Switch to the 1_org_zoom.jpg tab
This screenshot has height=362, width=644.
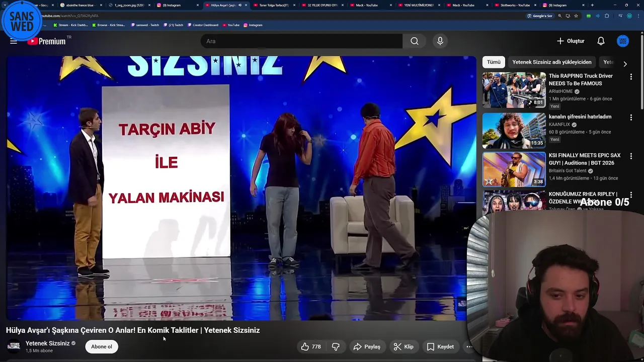click(129, 5)
